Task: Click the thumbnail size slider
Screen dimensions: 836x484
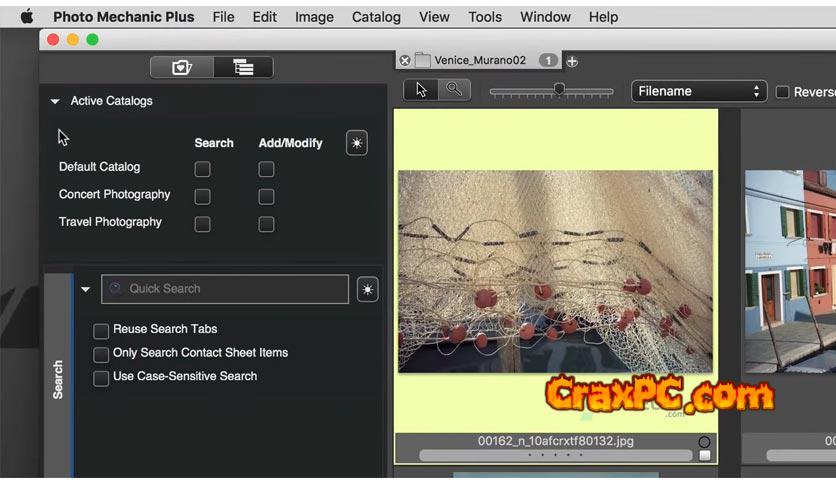Action: [x=551, y=91]
